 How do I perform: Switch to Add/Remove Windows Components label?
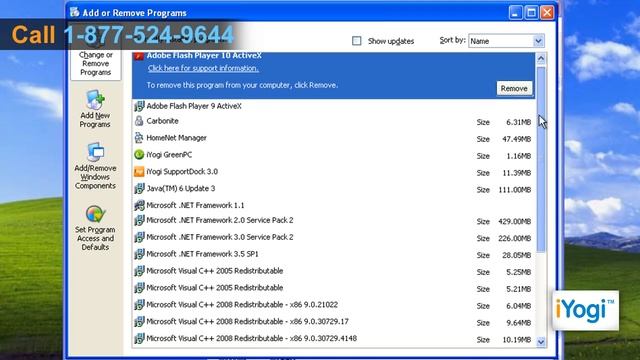tap(95, 177)
